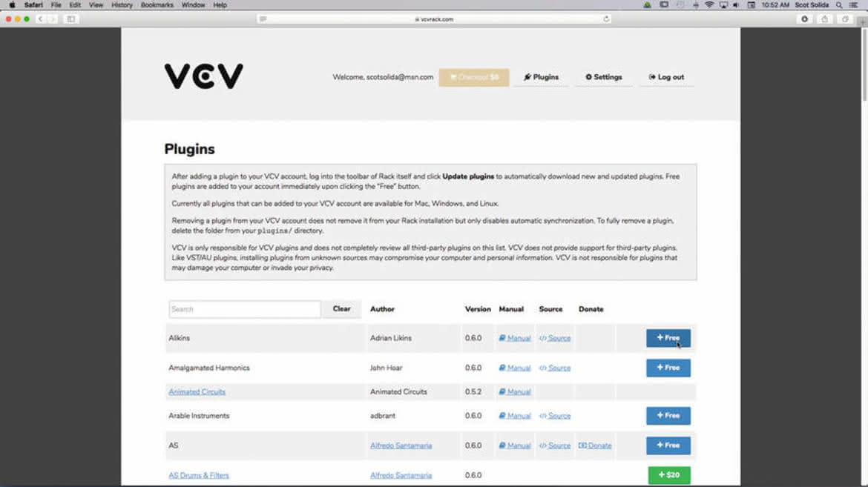Click the Safari share button
Screen dimensions: 868x487
pyautogui.click(x=825, y=19)
